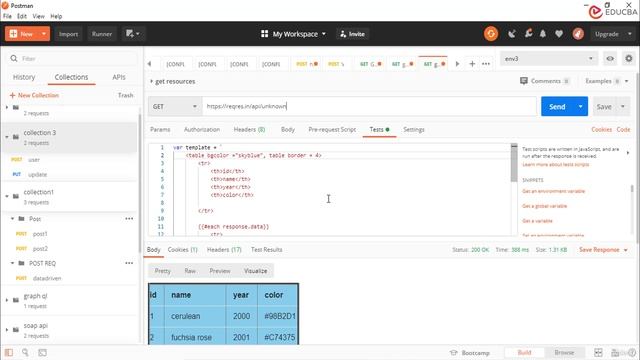The width and height of the screenshot is (640, 360).
Task: Open the console icon in status bar
Action: pyautogui.click(x=42, y=352)
